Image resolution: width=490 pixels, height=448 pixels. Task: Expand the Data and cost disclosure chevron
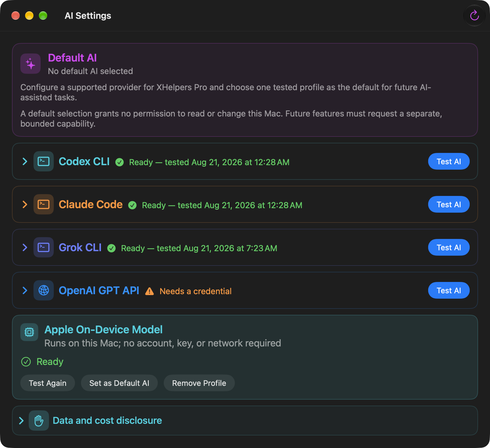tap(21, 421)
